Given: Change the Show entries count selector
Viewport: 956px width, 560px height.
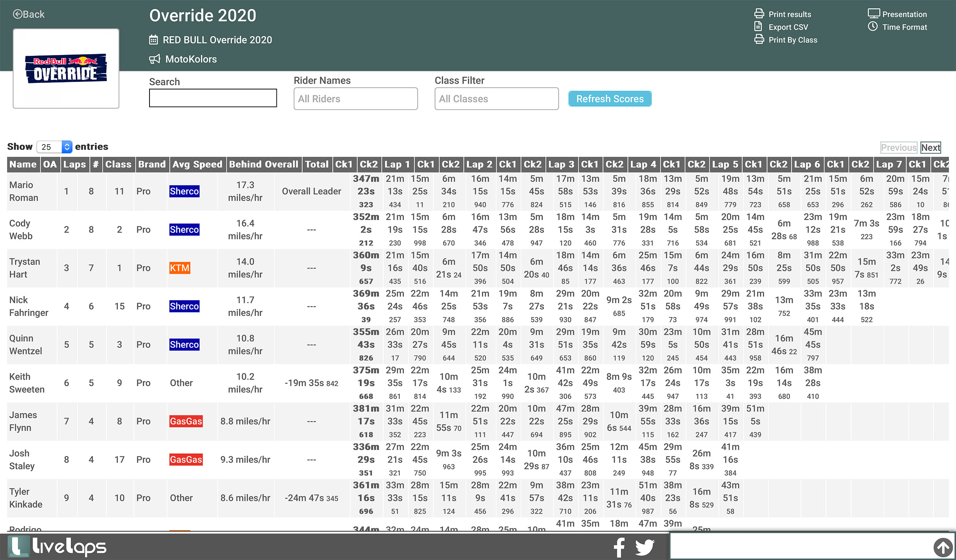Looking at the screenshot, I should [x=54, y=147].
